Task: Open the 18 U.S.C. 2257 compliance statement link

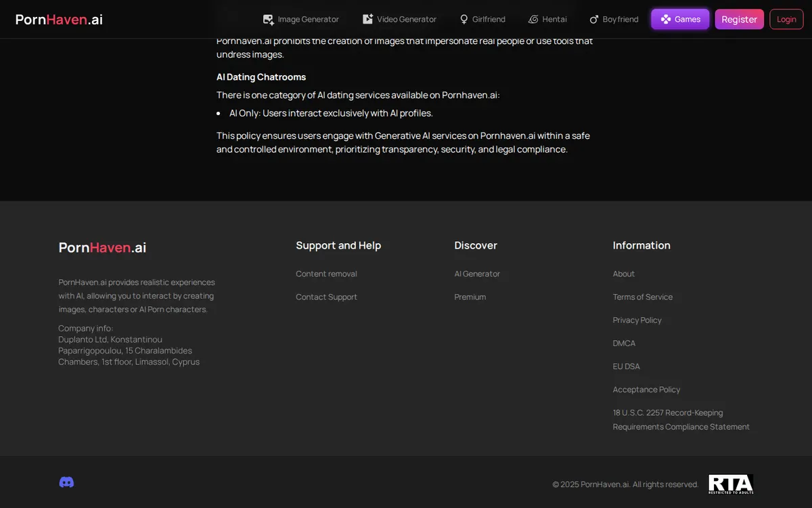Action: [x=681, y=419]
